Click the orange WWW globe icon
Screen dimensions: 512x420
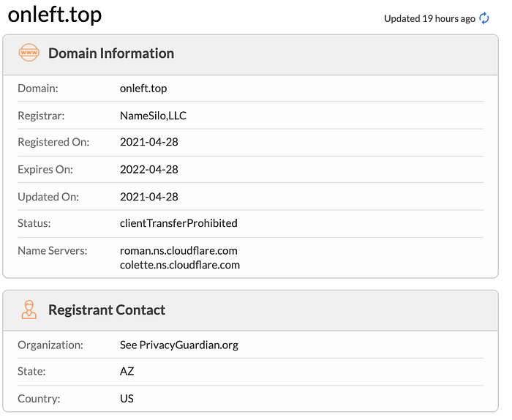[x=29, y=53]
